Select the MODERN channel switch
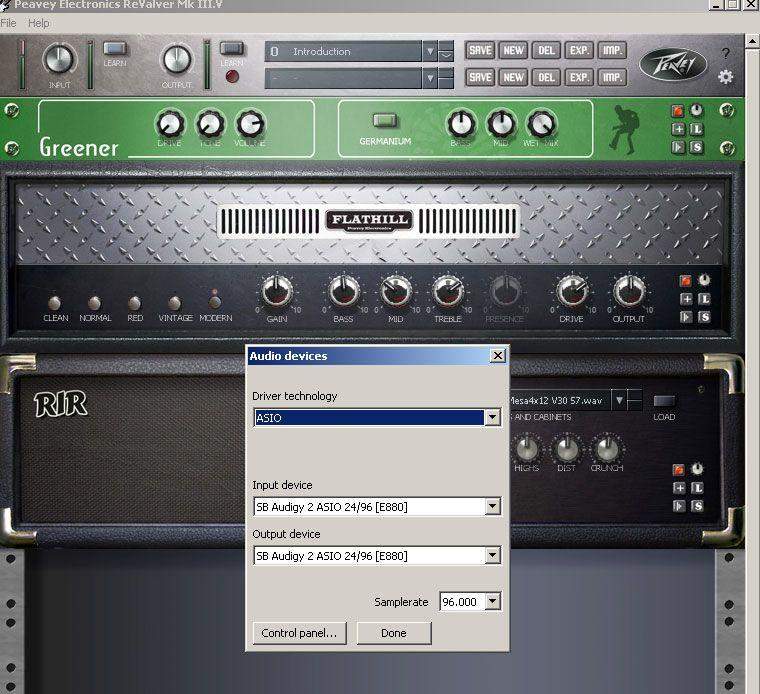 pos(215,301)
